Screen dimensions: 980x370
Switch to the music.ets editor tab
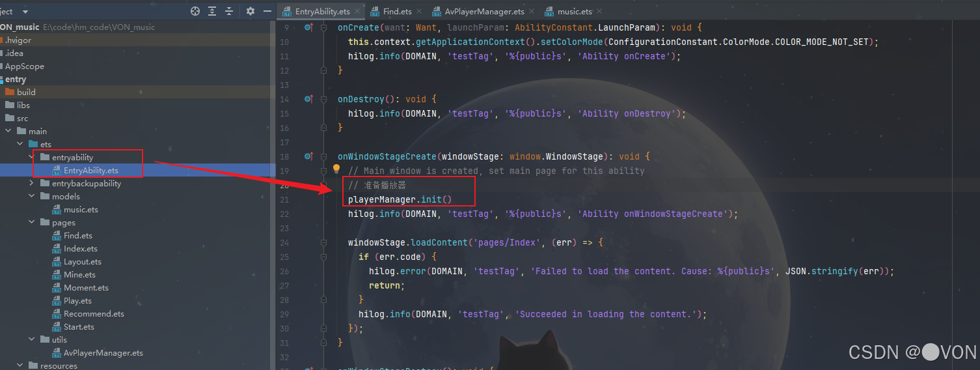coord(575,12)
